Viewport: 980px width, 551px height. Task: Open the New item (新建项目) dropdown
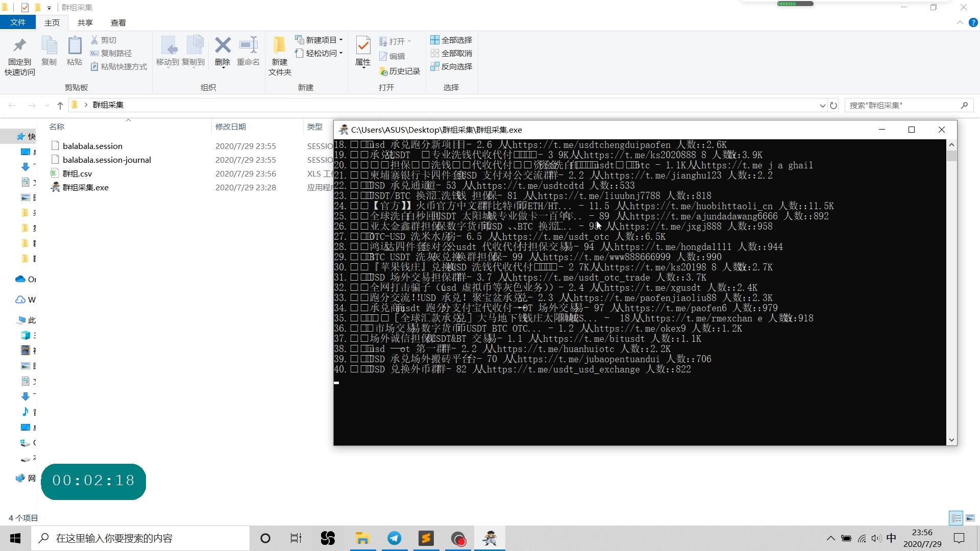click(x=319, y=40)
